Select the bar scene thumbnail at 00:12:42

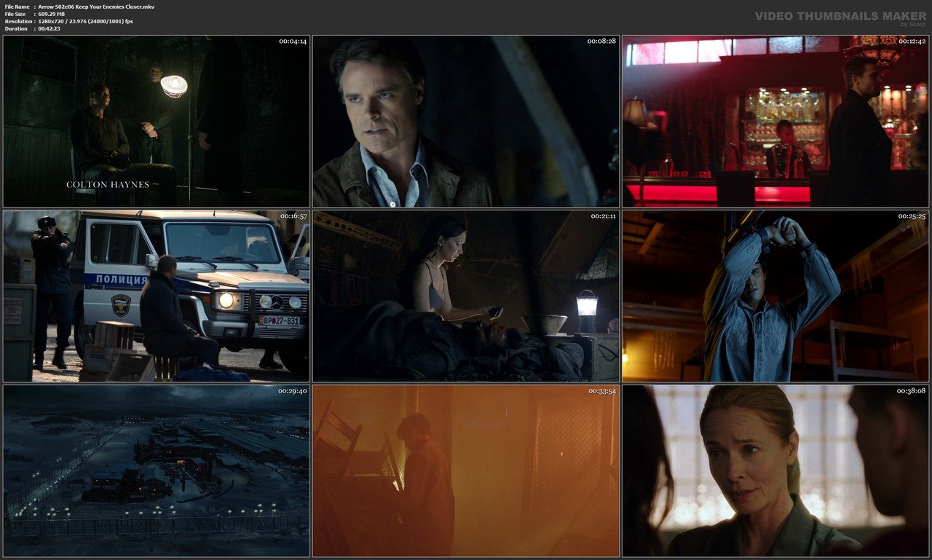(775, 121)
